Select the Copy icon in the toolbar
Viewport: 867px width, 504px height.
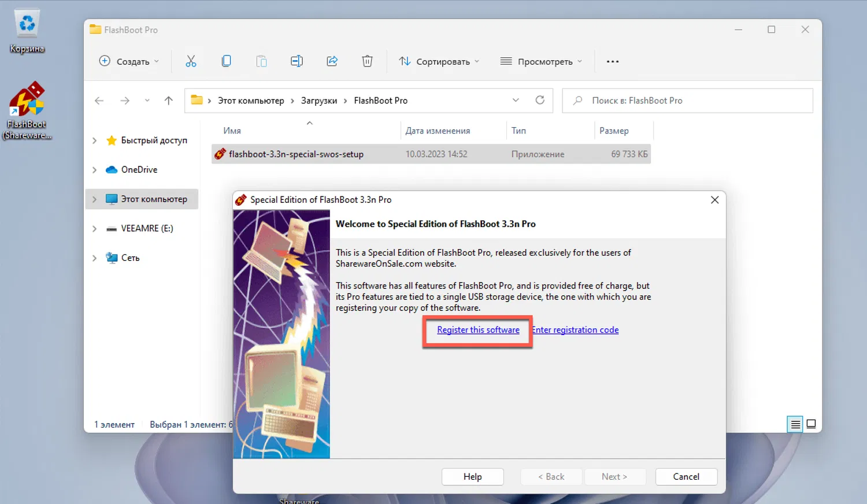click(x=226, y=61)
